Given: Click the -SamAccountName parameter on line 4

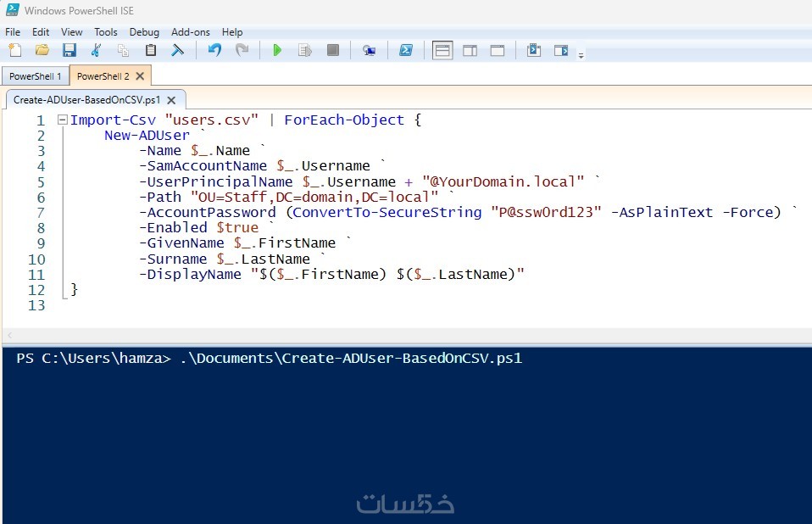Looking at the screenshot, I should point(203,166).
